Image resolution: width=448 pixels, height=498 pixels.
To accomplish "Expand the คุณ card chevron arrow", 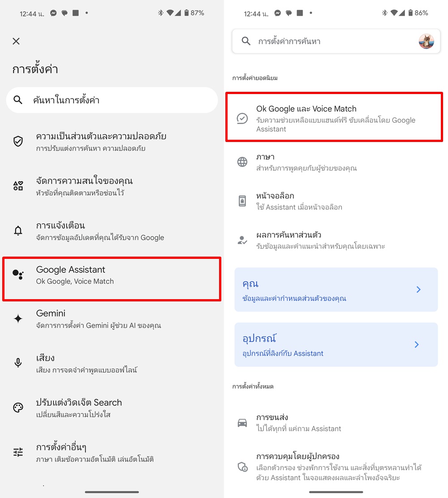I will (x=418, y=289).
